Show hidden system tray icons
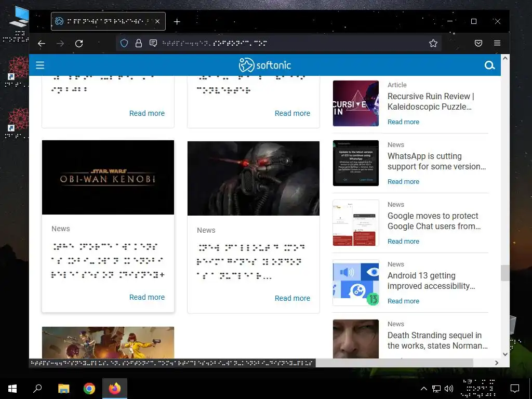This screenshot has width=532, height=399. [423, 389]
